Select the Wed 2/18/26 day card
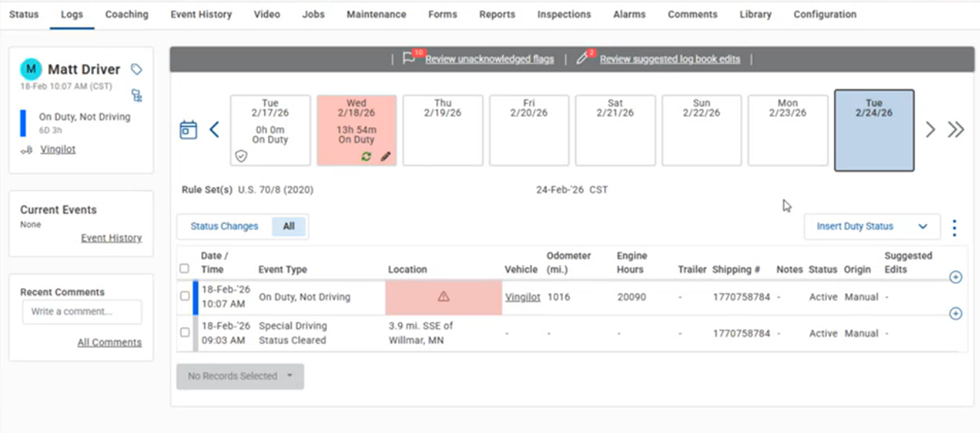This screenshot has height=433, width=980. tap(356, 130)
